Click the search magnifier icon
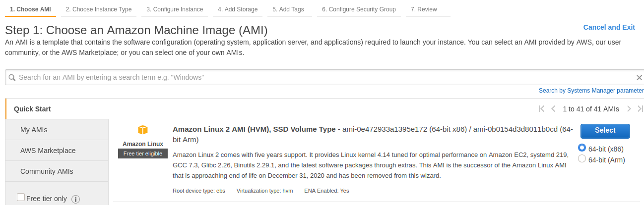Viewport: 644px width, 205px height. pos(12,78)
